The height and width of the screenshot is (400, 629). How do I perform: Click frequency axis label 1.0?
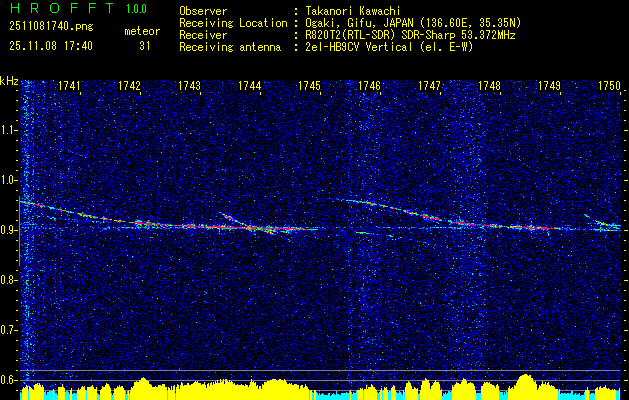pos(9,180)
